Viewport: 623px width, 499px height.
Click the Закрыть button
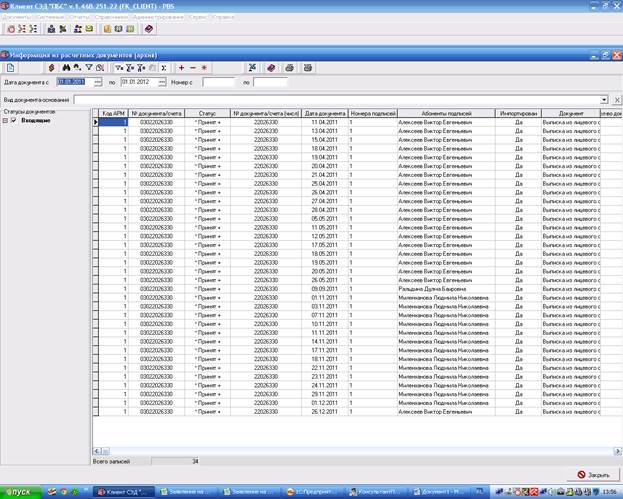tap(593, 475)
